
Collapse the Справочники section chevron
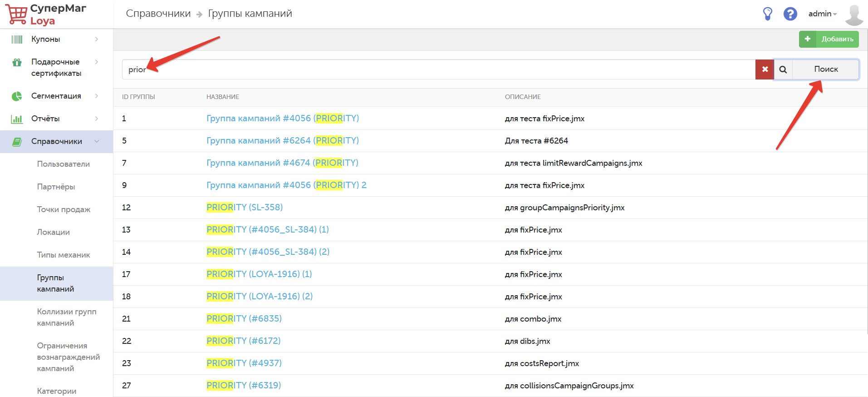tap(97, 141)
